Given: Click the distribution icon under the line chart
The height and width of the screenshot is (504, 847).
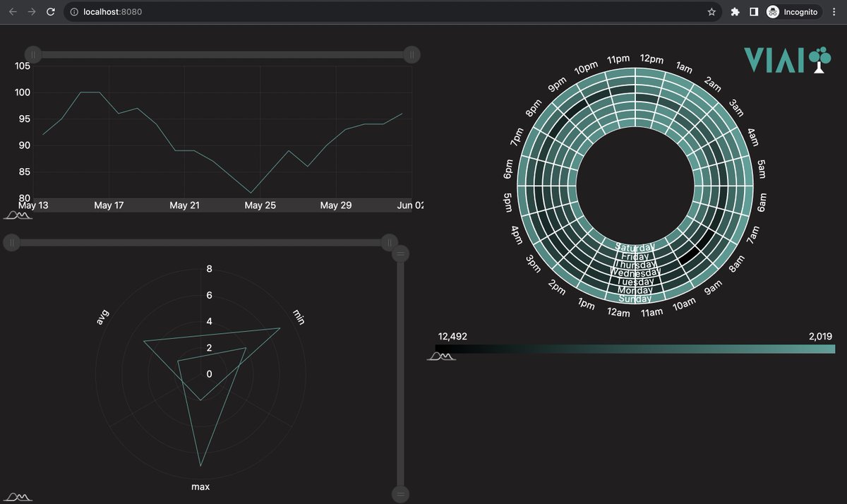Looking at the screenshot, I should [x=18, y=215].
